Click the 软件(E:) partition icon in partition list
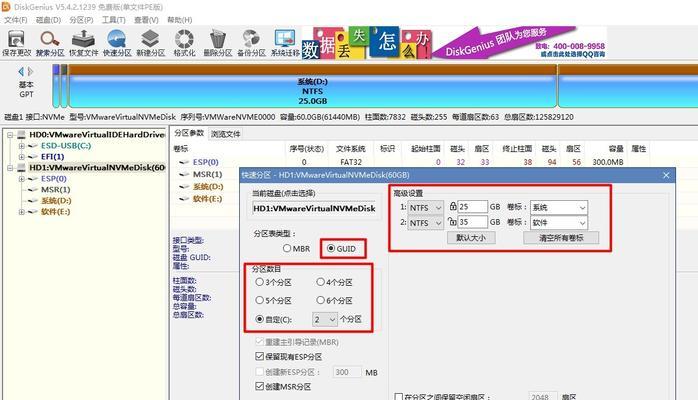This screenshot has width=698, height=400. 184,199
